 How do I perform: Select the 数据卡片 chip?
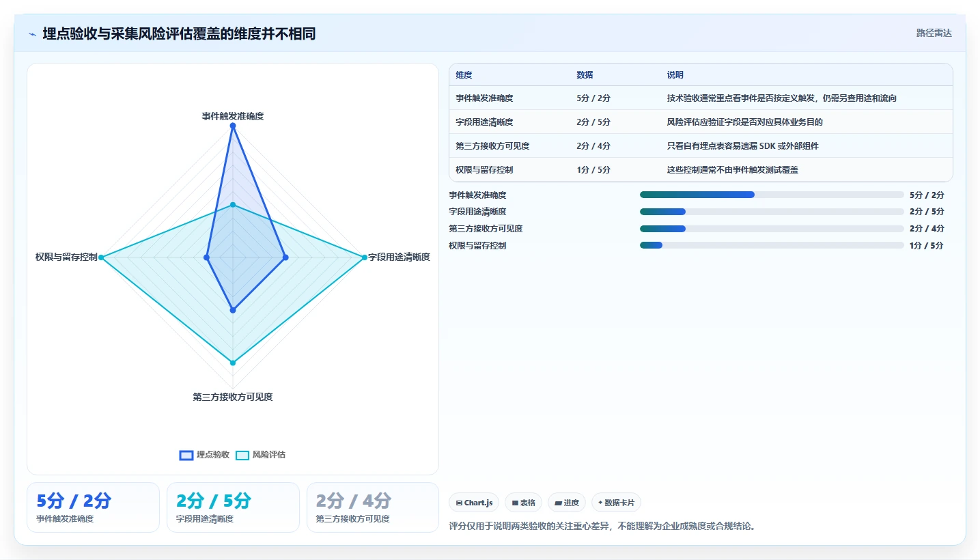[616, 503]
